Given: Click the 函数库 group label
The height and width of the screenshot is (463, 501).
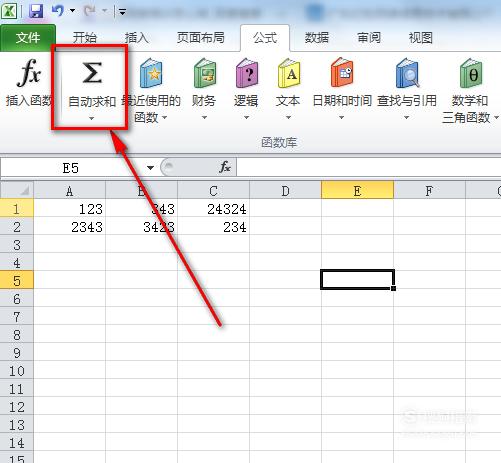Looking at the screenshot, I should (x=279, y=143).
